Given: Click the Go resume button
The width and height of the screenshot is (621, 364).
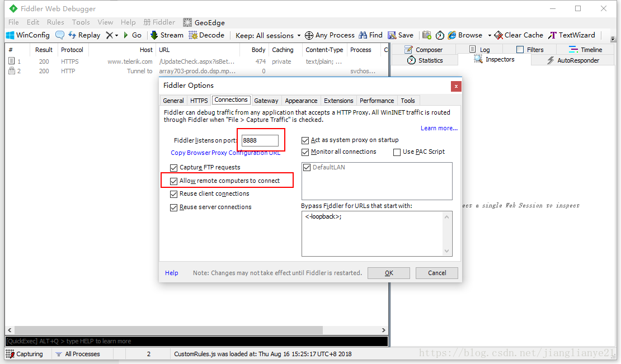Looking at the screenshot, I should point(132,35).
